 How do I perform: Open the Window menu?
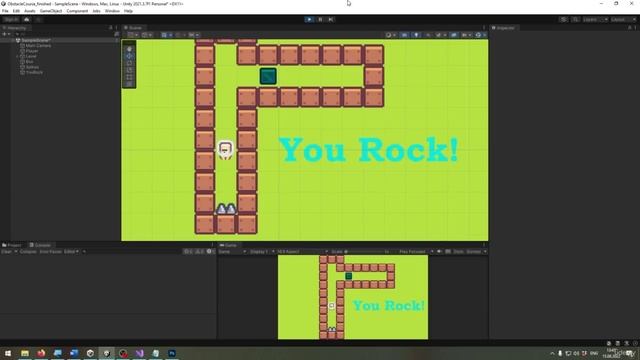pos(112,11)
